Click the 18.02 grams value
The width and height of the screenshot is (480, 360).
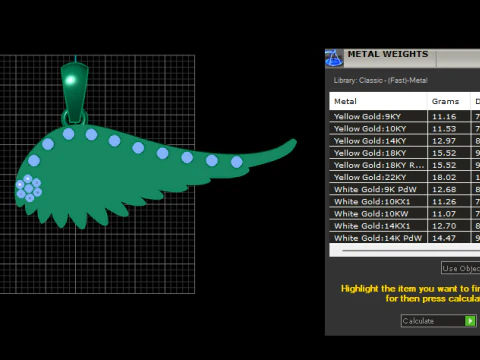[444, 177]
